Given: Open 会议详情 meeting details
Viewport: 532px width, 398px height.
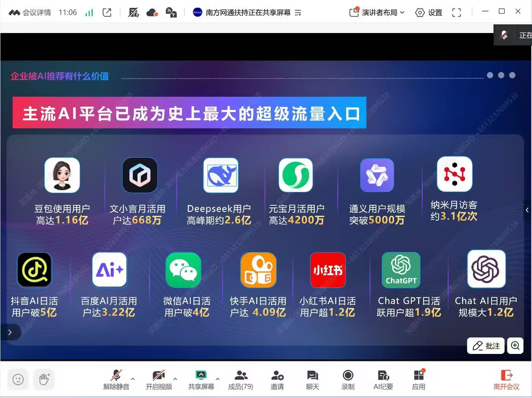Looking at the screenshot, I should [30, 13].
